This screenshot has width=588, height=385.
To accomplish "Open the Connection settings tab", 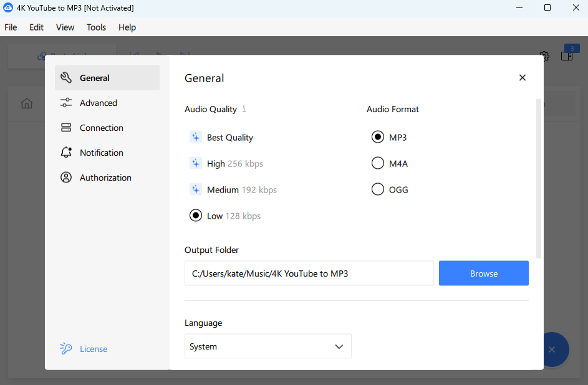I will point(107,128).
